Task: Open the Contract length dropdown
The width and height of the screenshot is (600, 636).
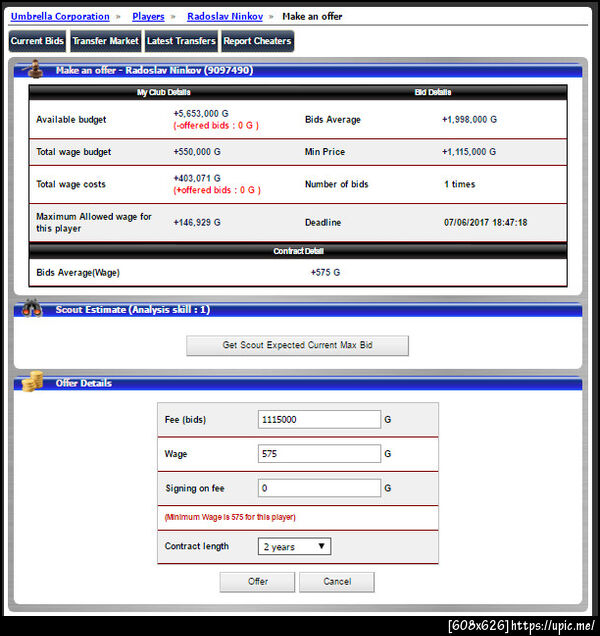Action: (295, 546)
